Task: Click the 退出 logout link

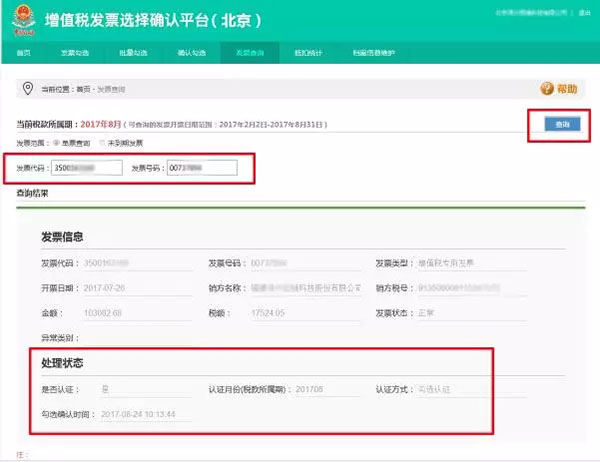Action: (585, 15)
